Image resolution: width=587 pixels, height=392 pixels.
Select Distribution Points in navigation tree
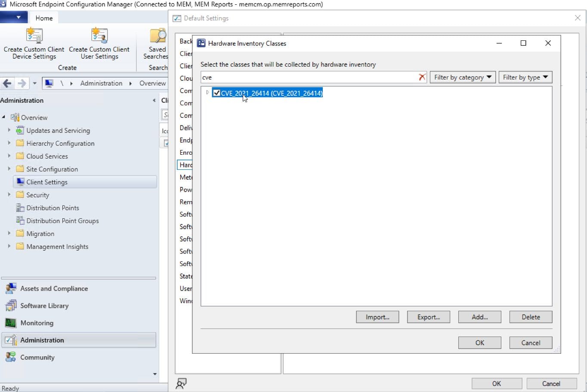pos(53,208)
